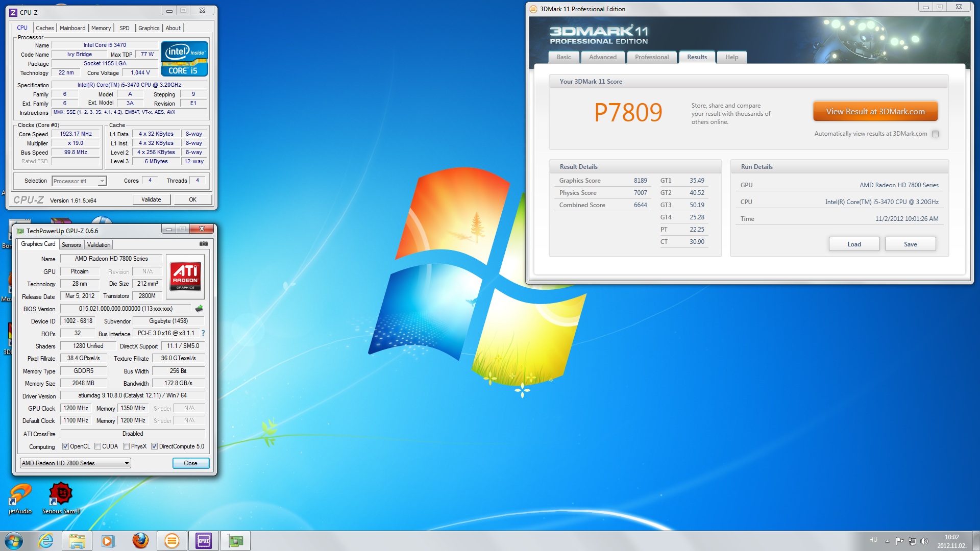Switch to CPU-Z via its taskbar icon
Screen dimensions: 980x551
[x=204, y=541]
